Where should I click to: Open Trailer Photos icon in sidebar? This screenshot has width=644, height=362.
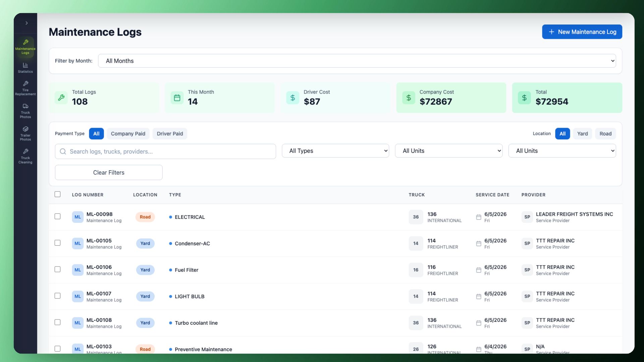click(25, 129)
